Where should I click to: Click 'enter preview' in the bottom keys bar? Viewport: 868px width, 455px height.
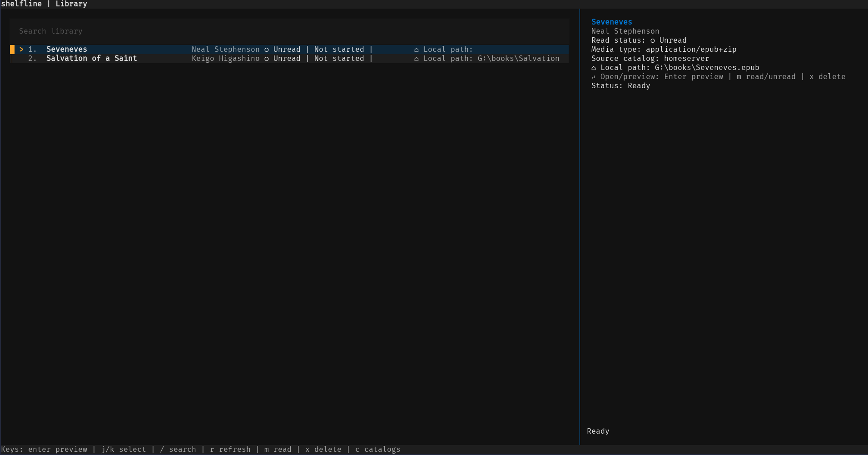58,449
